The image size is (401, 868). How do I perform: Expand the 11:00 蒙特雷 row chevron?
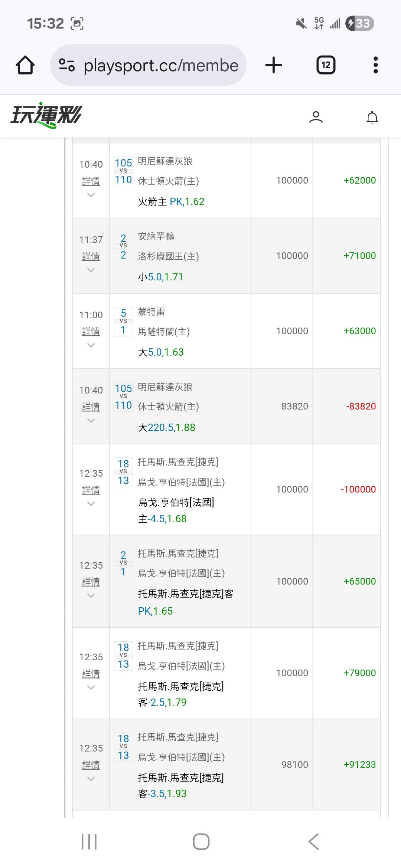click(91, 346)
